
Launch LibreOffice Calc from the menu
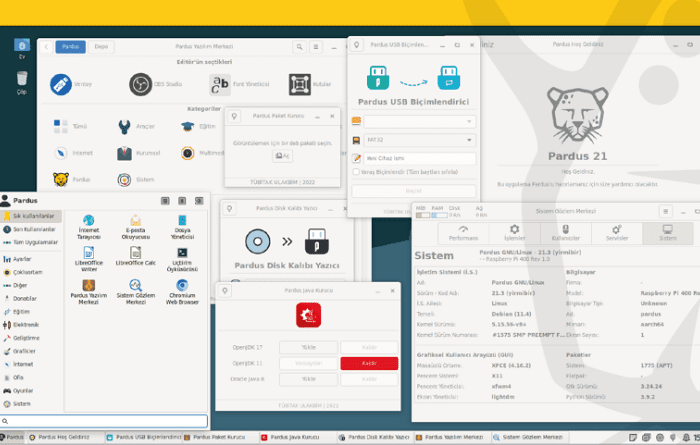pos(135,257)
